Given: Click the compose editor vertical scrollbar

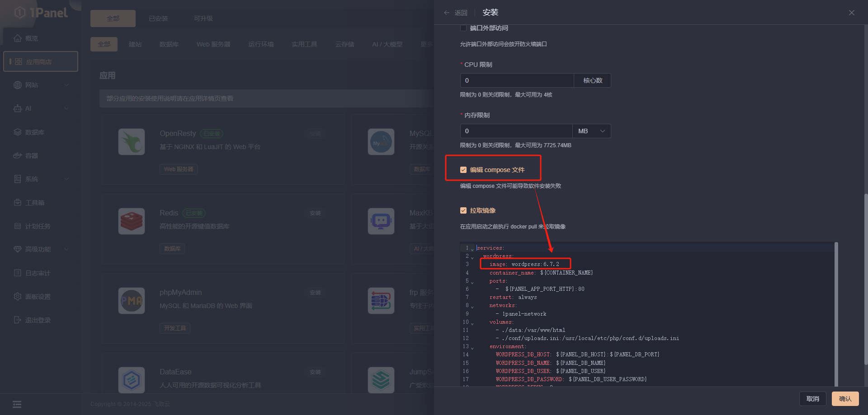Looking at the screenshot, I should point(836,314).
